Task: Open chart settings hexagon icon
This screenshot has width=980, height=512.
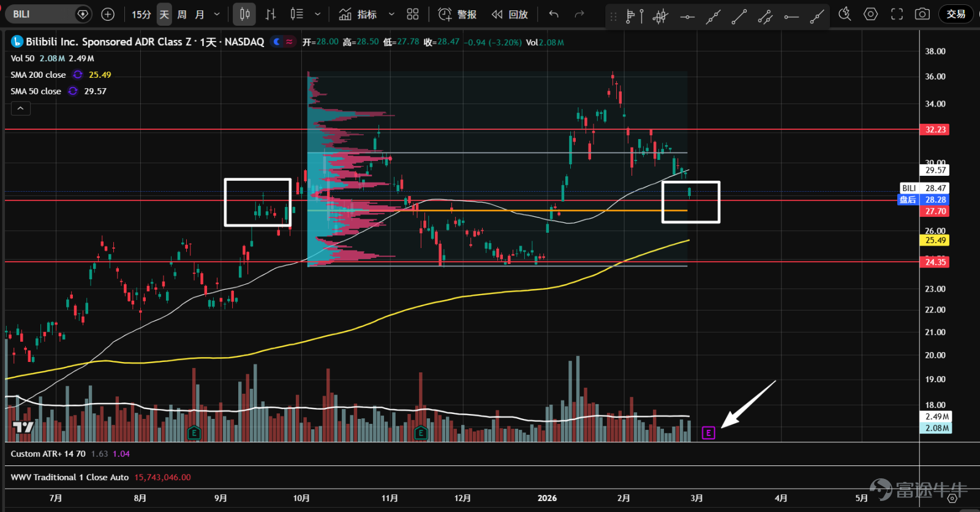Action: pyautogui.click(x=870, y=14)
